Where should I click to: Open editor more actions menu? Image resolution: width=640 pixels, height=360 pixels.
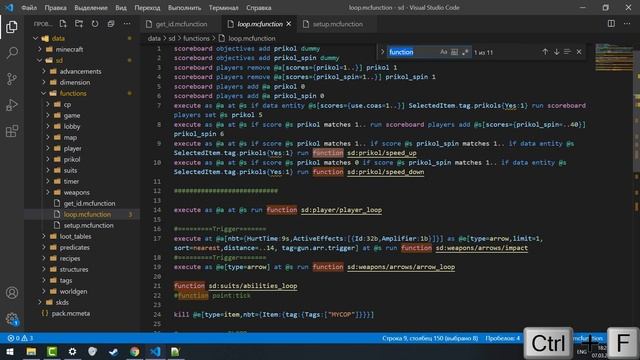627,24
